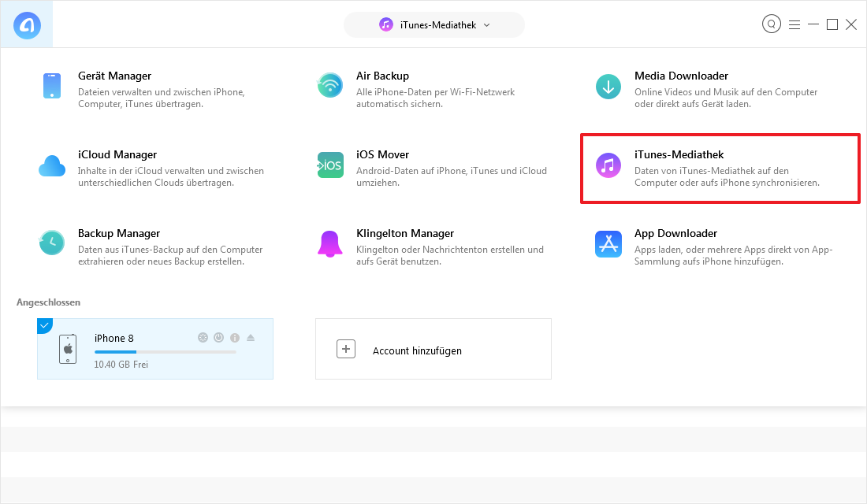This screenshot has height=504, width=867.
Task: Click the iTunes-Mediathek music note tile icon
Action: pos(608,165)
